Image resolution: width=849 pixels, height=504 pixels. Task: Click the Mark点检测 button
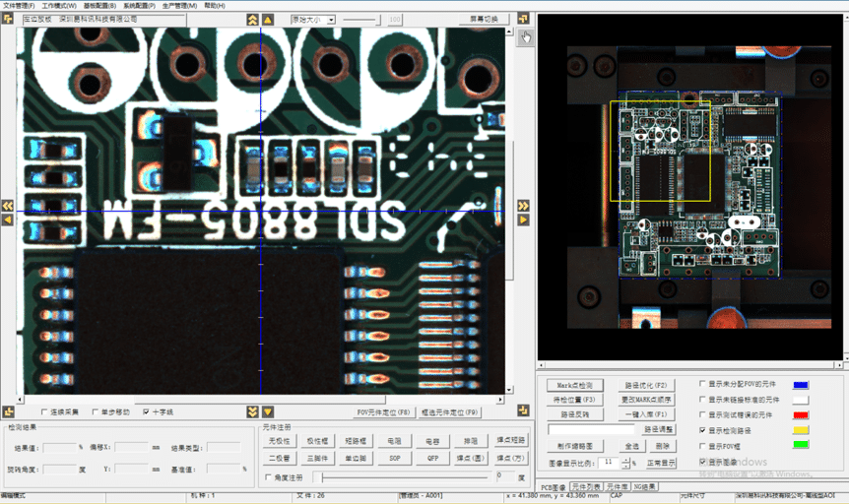click(574, 385)
